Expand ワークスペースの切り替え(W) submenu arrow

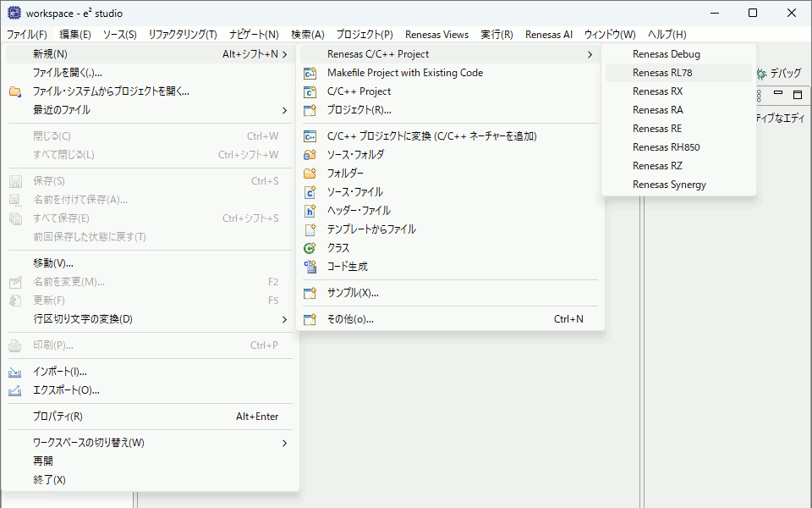[x=284, y=443]
